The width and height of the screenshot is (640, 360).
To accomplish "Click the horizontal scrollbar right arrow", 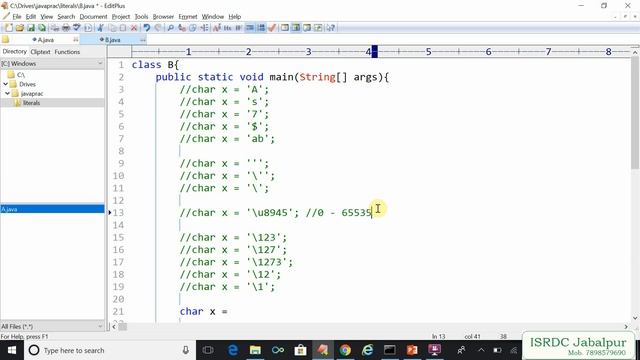I will [626, 327].
